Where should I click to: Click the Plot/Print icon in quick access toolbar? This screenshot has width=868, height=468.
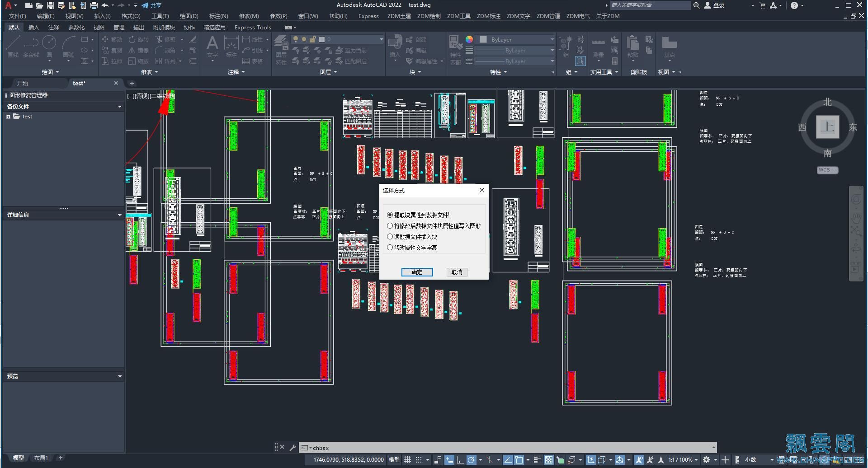(x=94, y=5)
